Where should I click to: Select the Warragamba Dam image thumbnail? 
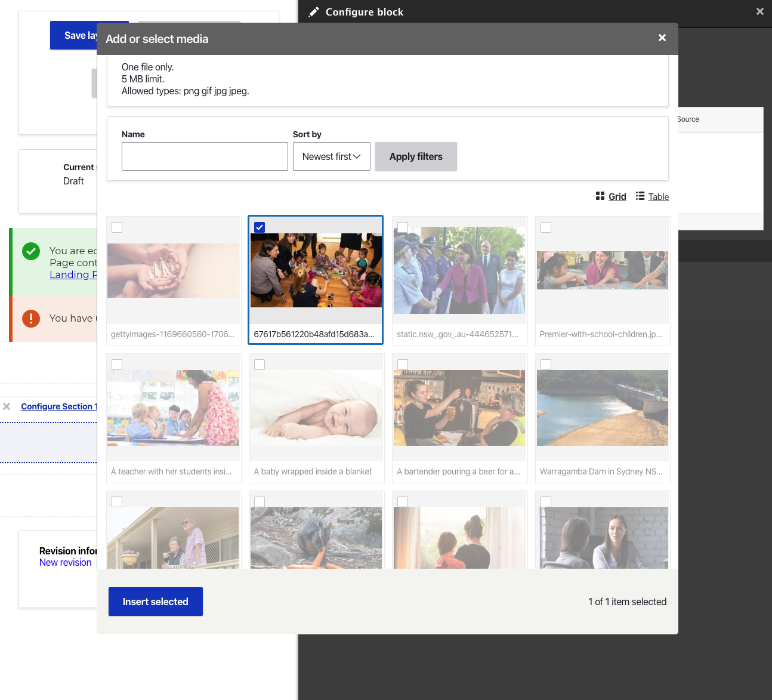coord(602,408)
